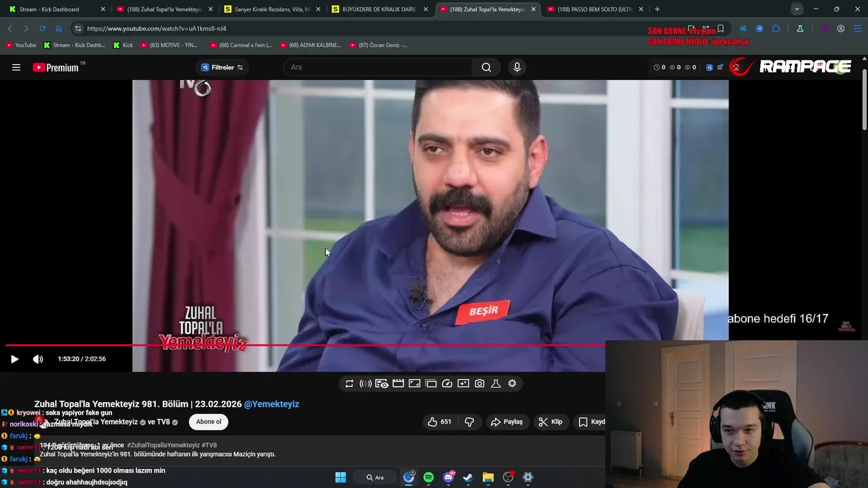This screenshot has width=868, height=488.
Task: Open the pop-up player dotted window icon
Action: click(x=431, y=384)
